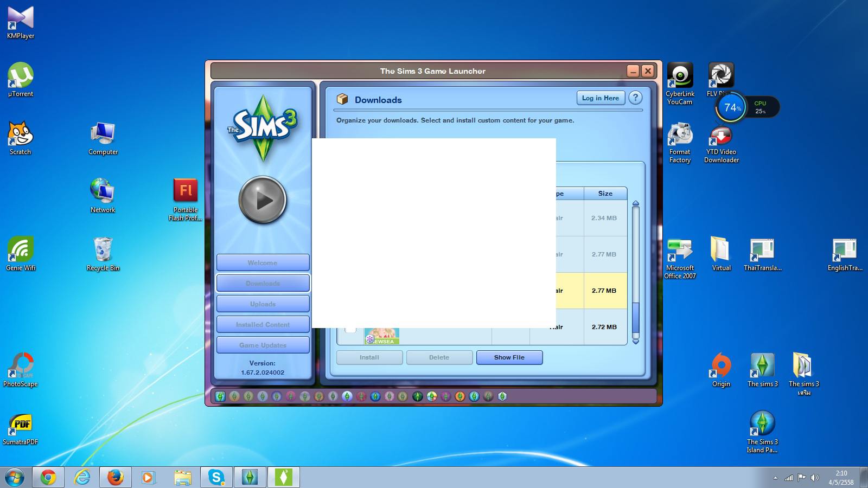Screen dimensions: 868x488
Task: Sort the downloads by the Size column header
Action: [605, 194]
